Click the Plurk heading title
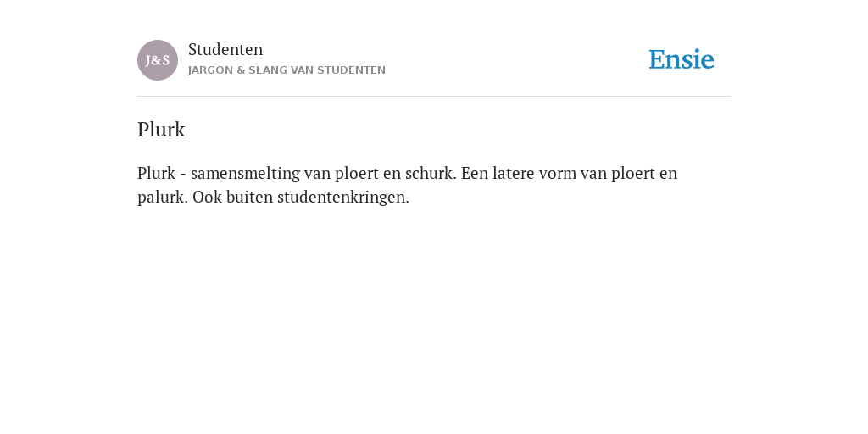This screenshot has height=434, width=868. click(x=161, y=130)
